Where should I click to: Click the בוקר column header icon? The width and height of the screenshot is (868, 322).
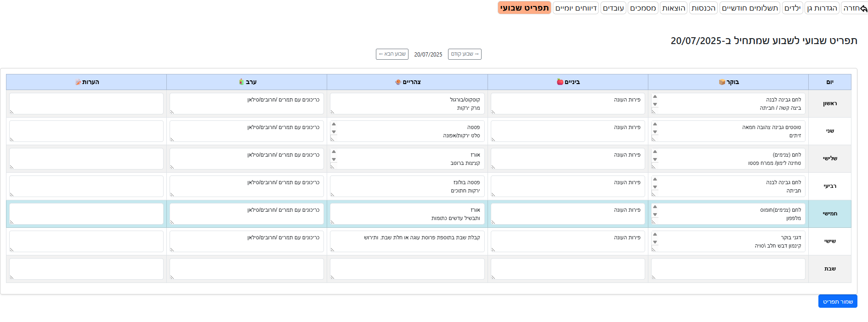722,82
